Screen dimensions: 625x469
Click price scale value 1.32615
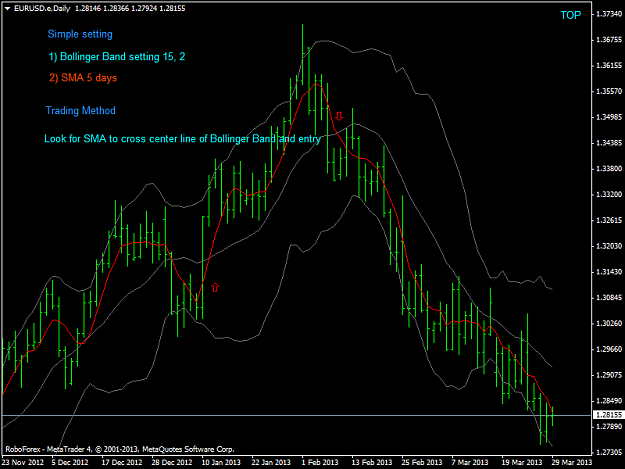(x=609, y=220)
